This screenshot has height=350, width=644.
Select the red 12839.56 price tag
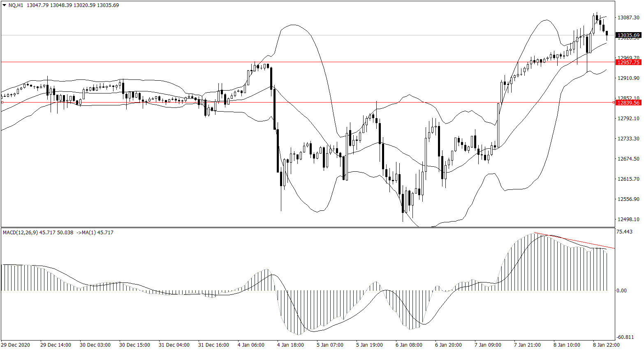(x=628, y=103)
